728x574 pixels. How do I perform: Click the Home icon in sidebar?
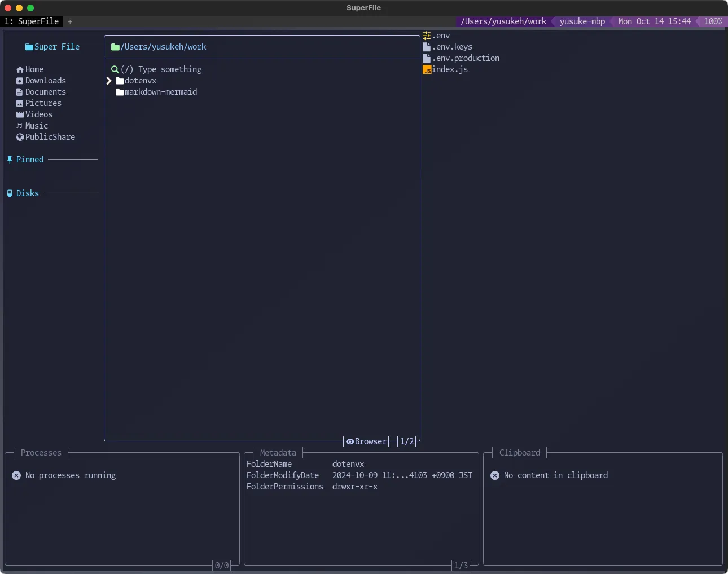tap(20, 69)
